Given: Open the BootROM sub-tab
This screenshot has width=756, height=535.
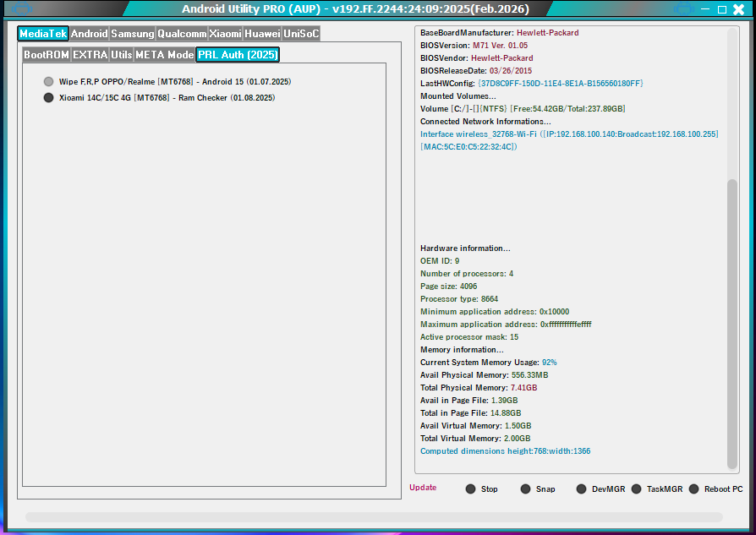Looking at the screenshot, I should coord(47,55).
